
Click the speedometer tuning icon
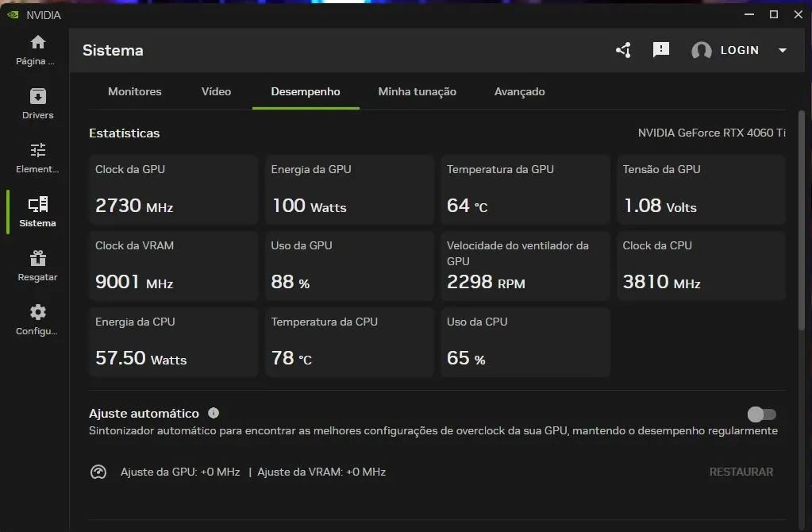click(x=98, y=472)
